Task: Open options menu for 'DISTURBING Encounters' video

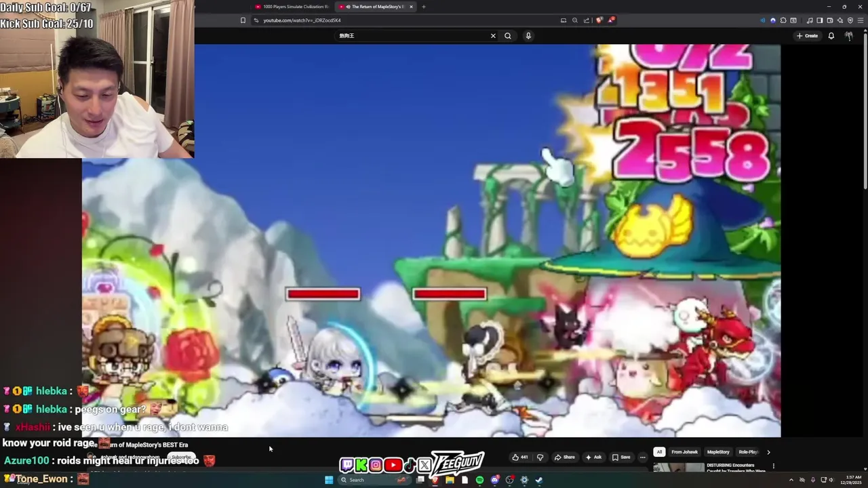Action: (x=774, y=466)
